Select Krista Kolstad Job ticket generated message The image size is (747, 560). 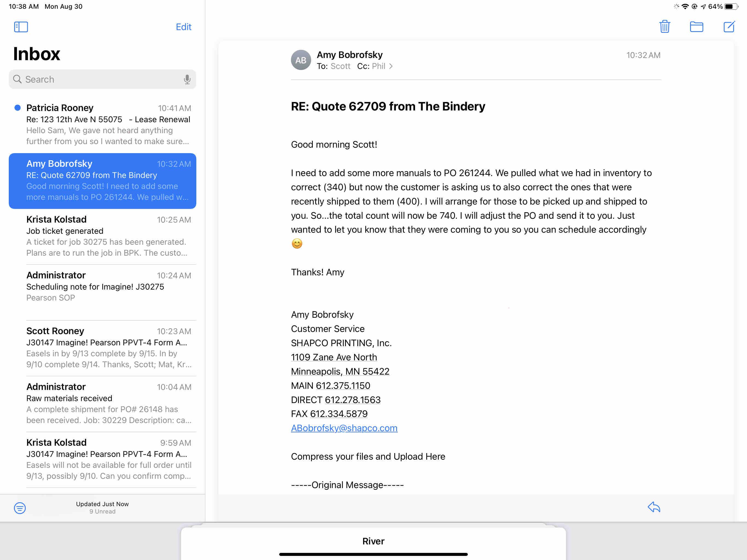click(x=108, y=236)
